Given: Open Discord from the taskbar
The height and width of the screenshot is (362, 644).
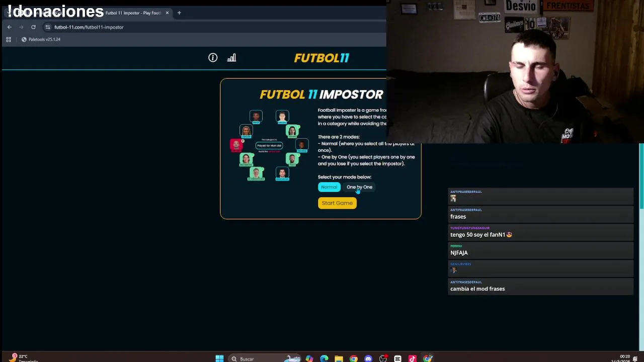Looking at the screenshot, I should click(368, 358).
